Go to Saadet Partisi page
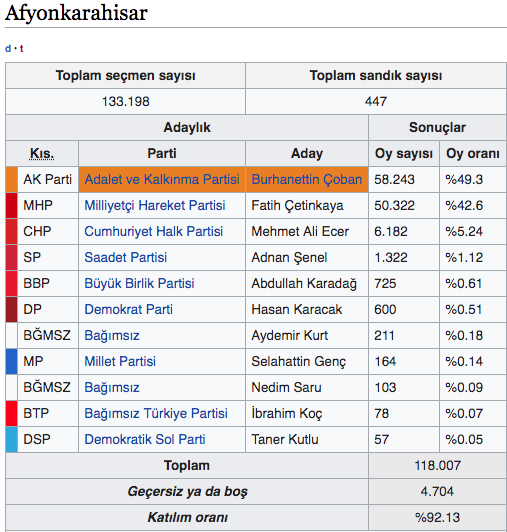Image resolution: width=507 pixels, height=532 pixels. [126, 258]
